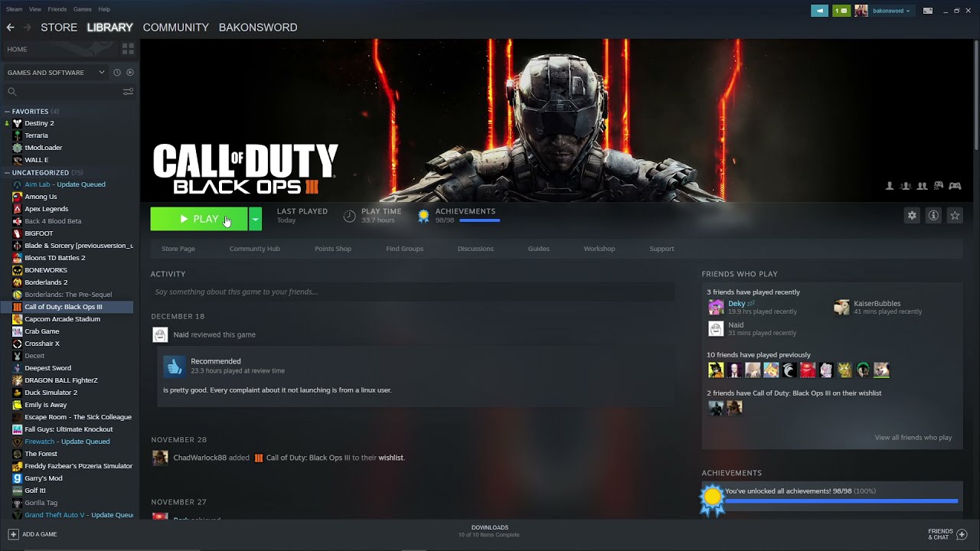Click single-player feature icon on banner
Image resolution: width=980 pixels, height=551 pixels.
[890, 185]
